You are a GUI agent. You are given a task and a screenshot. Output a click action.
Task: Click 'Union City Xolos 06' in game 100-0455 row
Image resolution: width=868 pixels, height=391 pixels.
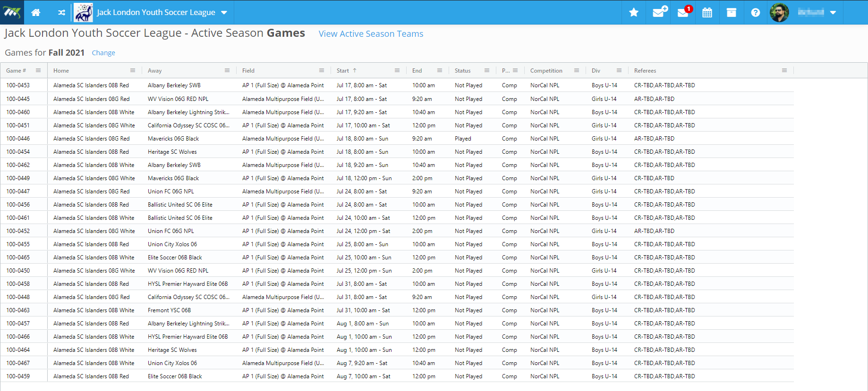172,244
